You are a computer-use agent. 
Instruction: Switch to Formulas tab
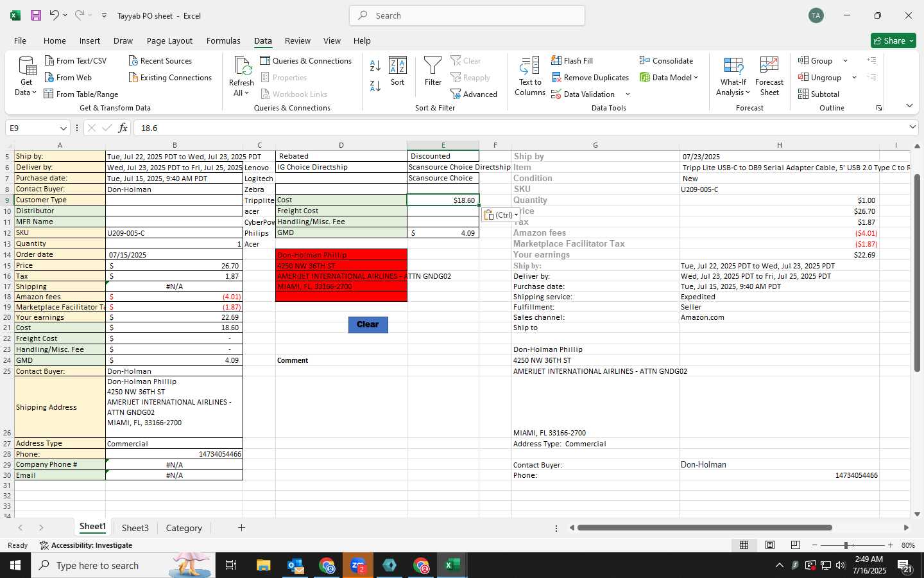coord(223,40)
